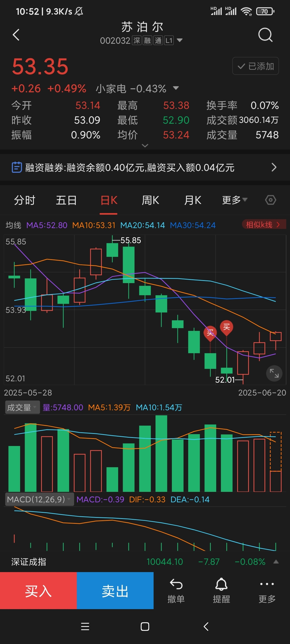Tap Android home square icon
The width and height of the screenshot is (290, 644).
coord(145,627)
